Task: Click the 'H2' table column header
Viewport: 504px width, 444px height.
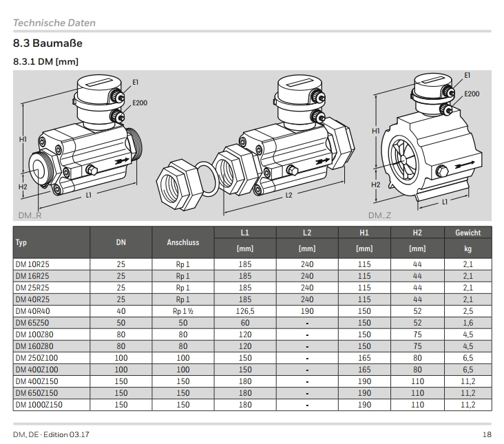Action: [417, 233]
